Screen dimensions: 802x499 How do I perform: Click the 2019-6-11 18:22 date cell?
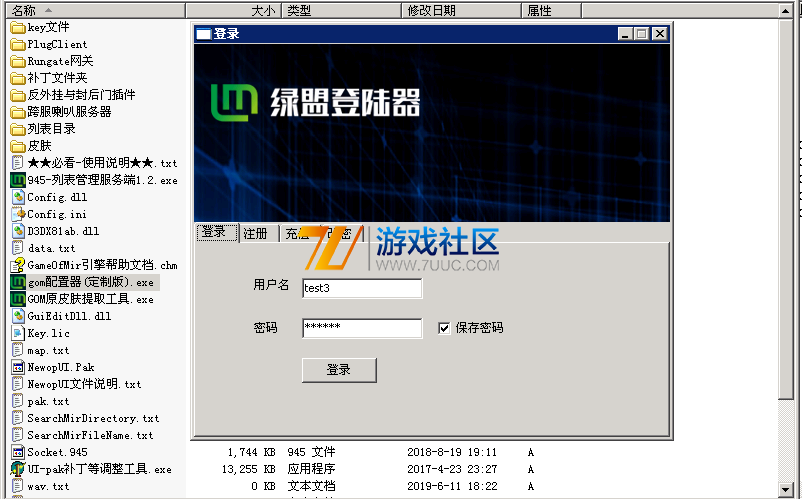452,486
